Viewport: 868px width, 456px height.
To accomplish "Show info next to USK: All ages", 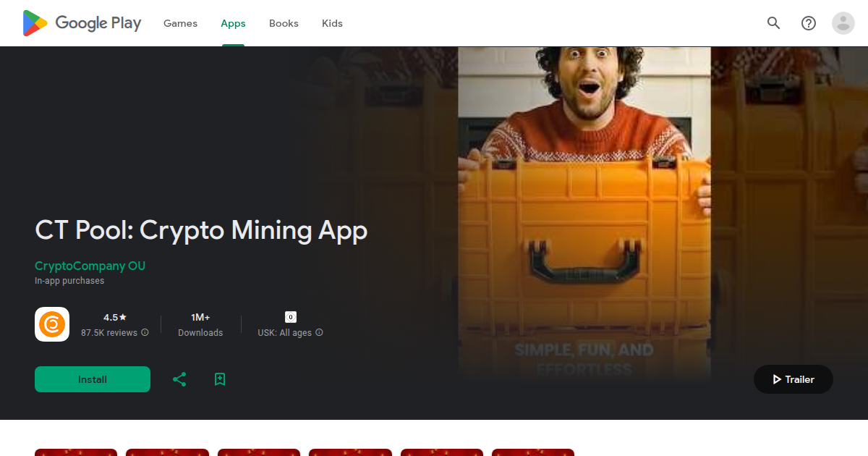I will [319, 333].
